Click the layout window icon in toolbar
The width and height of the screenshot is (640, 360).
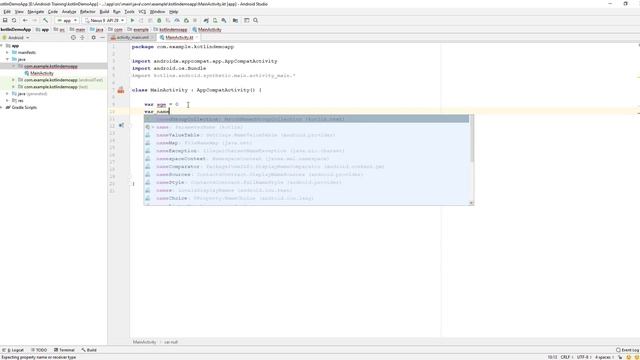point(247,20)
